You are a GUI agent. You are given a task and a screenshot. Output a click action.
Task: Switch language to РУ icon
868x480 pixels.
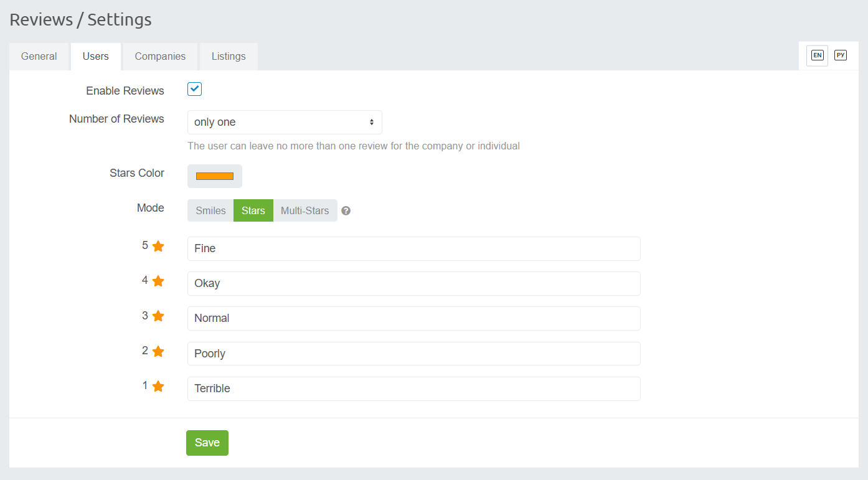tap(841, 55)
